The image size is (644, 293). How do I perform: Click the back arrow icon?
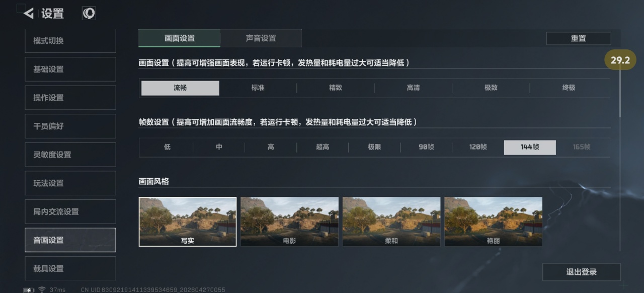(x=29, y=14)
